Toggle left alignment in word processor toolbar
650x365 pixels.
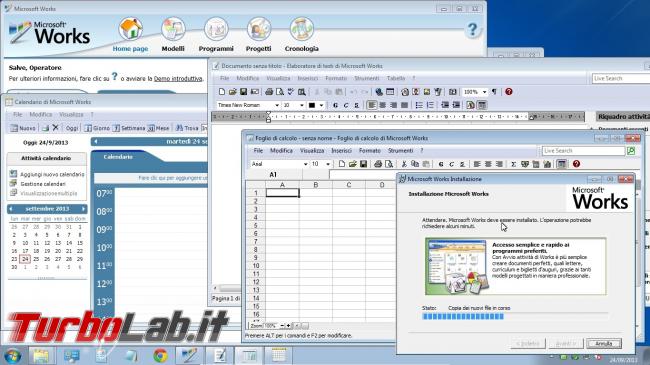tap(372, 105)
